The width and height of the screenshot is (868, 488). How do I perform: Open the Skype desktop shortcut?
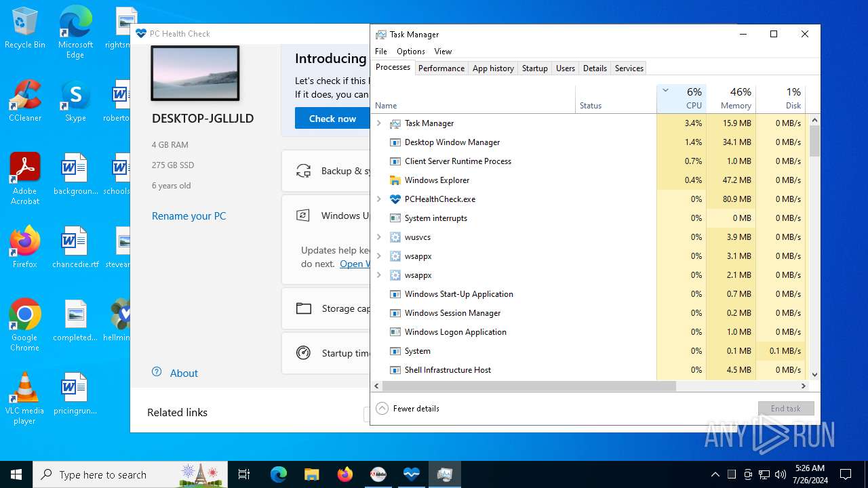pos(75,102)
